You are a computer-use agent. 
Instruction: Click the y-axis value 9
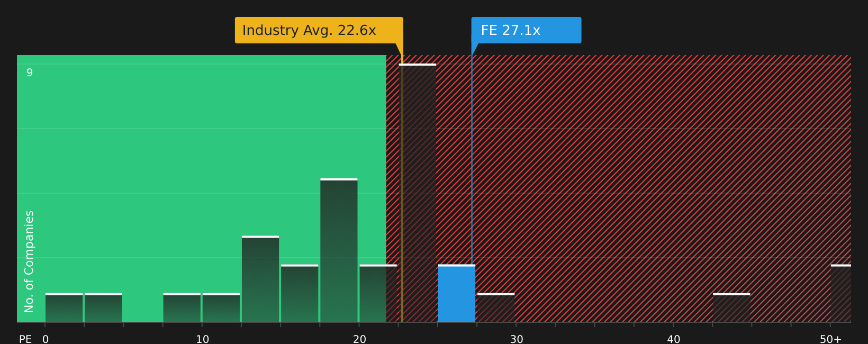(30, 73)
